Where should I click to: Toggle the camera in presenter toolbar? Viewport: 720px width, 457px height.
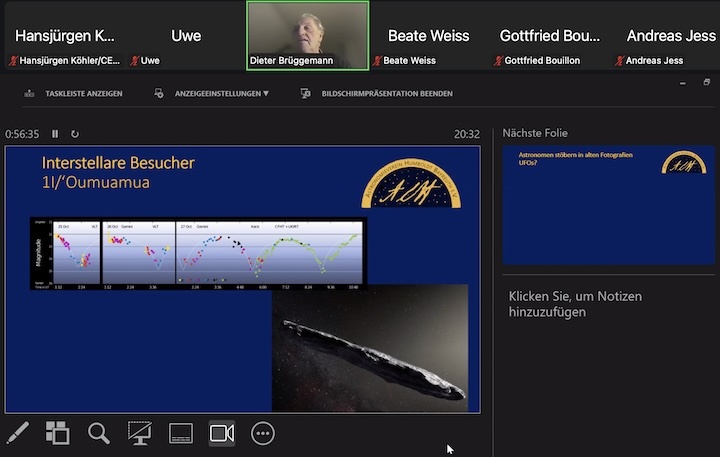point(221,433)
